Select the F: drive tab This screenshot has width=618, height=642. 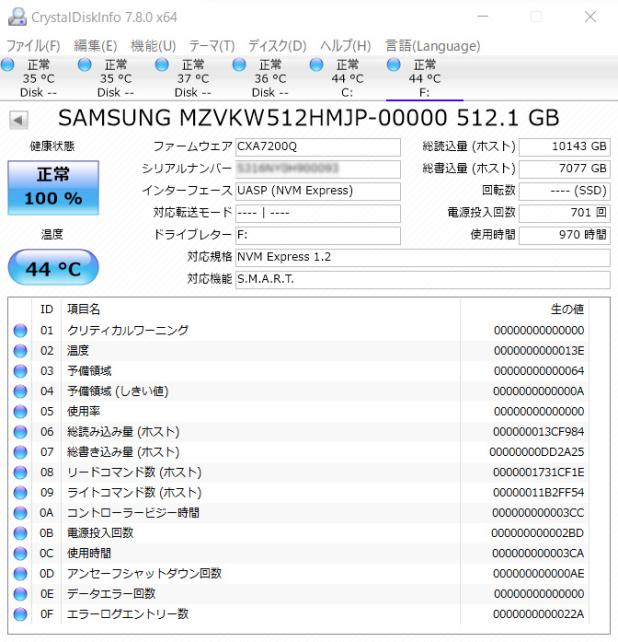tap(425, 78)
